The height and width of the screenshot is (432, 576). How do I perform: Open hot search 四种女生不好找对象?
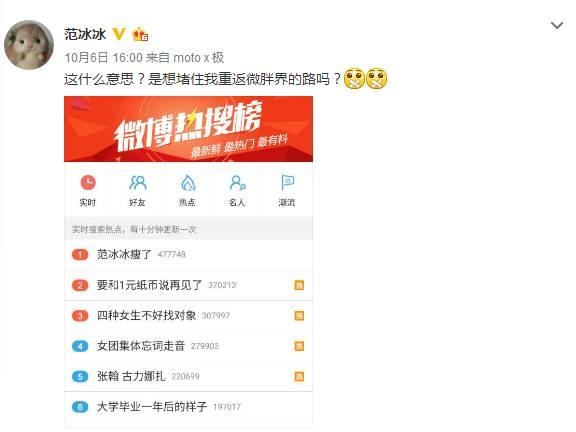click(188, 315)
